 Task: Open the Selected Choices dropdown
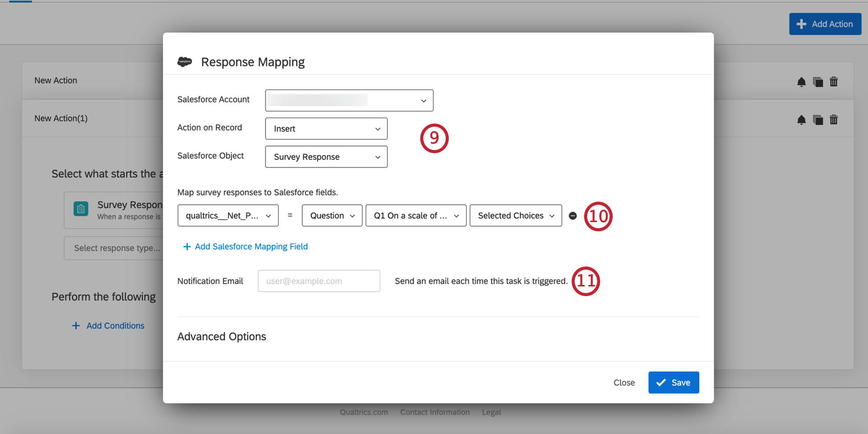point(516,215)
